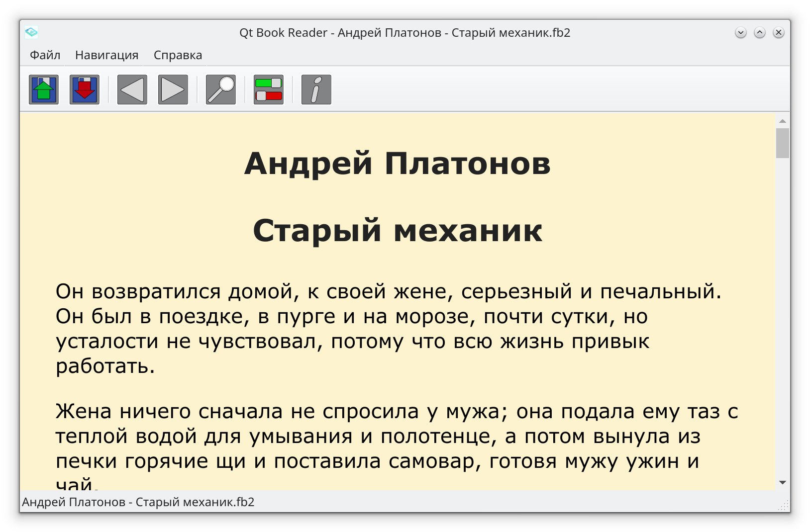Click the red down-arrow toolbar icon
Viewport: 810px width, 532px height.
(85, 90)
